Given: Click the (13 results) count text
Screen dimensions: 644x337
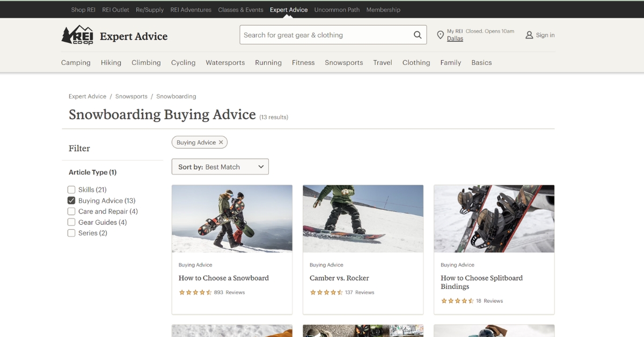Looking at the screenshot, I should (x=274, y=117).
